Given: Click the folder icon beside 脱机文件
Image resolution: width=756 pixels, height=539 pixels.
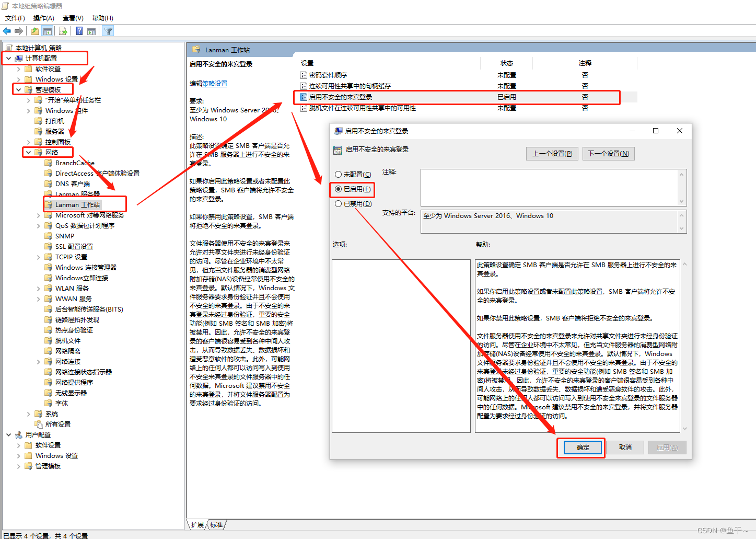Looking at the screenshot, I should click(49, 340).
